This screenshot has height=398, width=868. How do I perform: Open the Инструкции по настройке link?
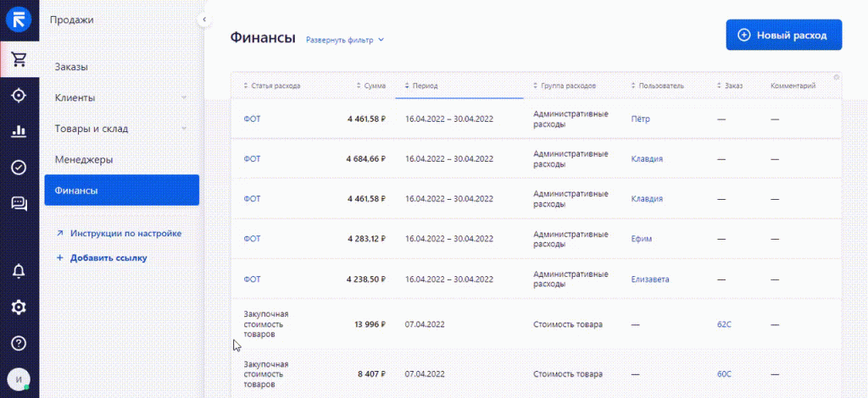125,233
